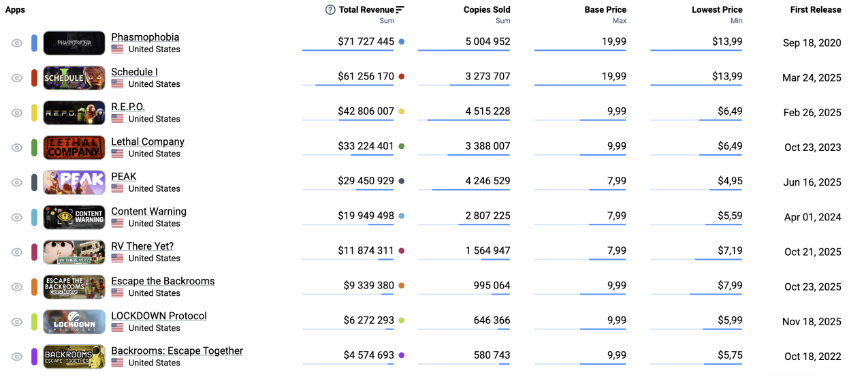This screenshot has width=851, height=379.
Task: Open the Phasmophobia thumbnail image
Action: 74,43
